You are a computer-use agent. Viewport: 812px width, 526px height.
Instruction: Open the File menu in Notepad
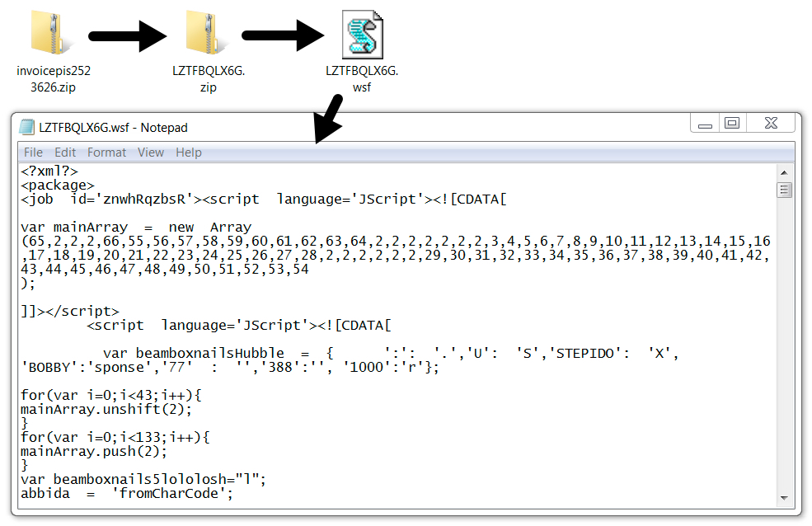(33, 153)
